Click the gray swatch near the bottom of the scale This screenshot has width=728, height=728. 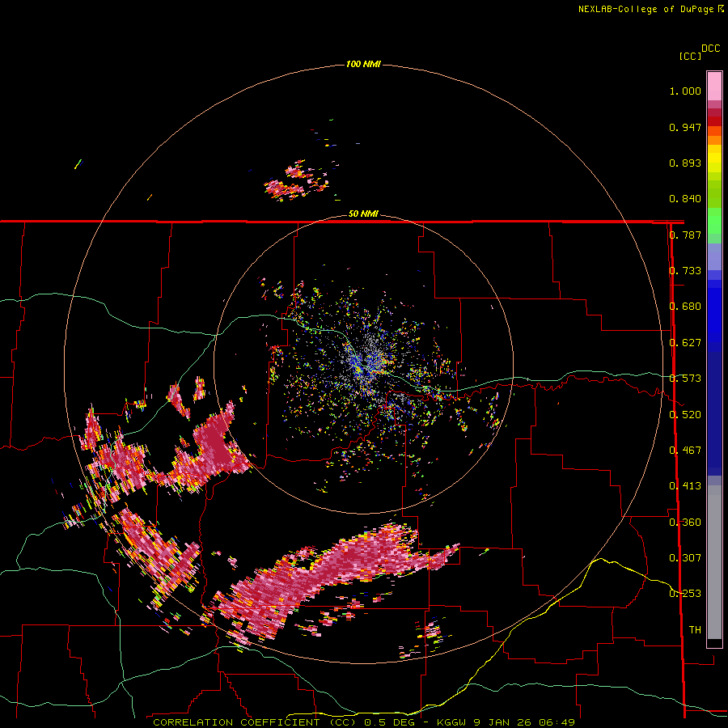pos(714,562)
